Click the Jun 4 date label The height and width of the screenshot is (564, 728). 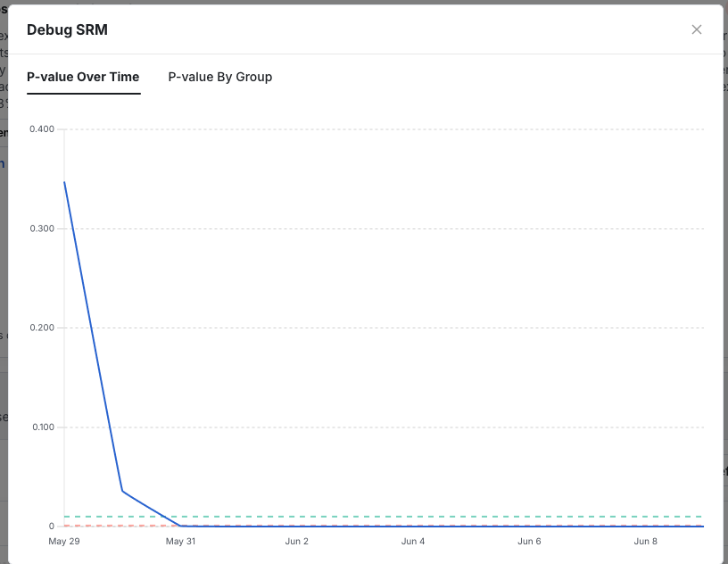413,541
